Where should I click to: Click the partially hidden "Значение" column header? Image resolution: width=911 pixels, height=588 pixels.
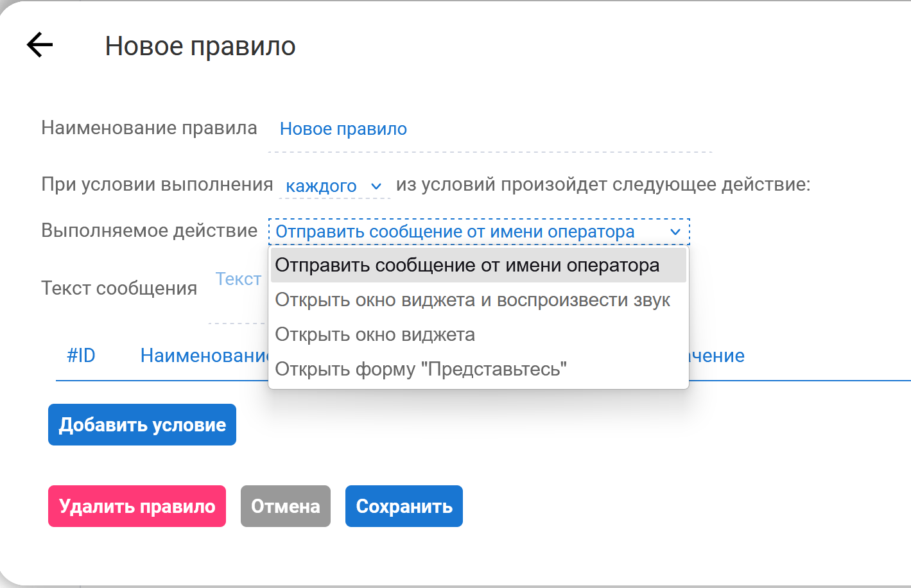tap(716, 356)
